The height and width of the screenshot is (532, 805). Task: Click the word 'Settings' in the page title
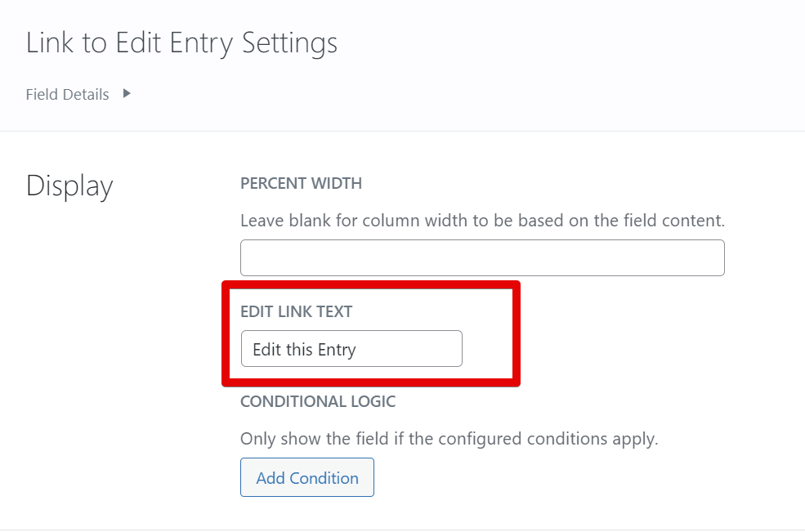point(289,42)
